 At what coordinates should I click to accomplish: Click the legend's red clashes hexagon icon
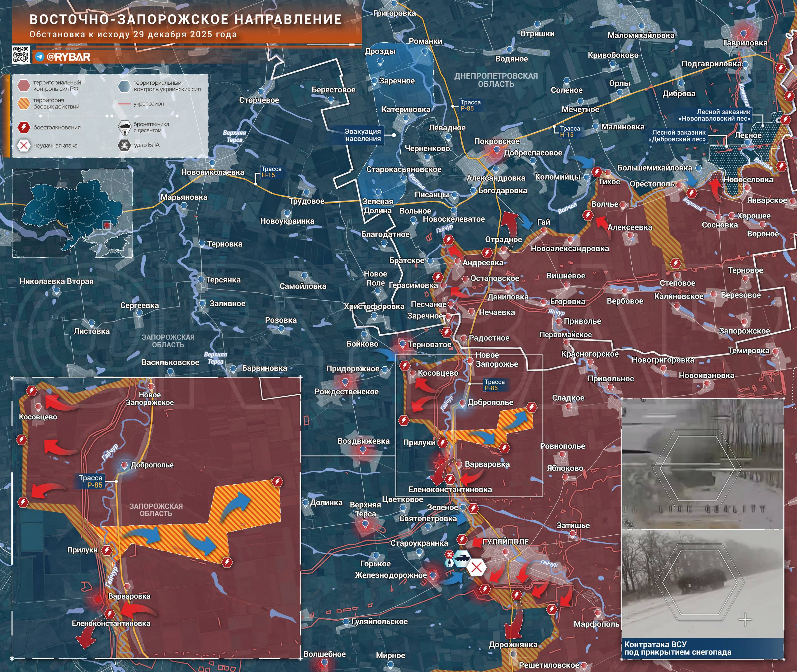coord(24,127)
